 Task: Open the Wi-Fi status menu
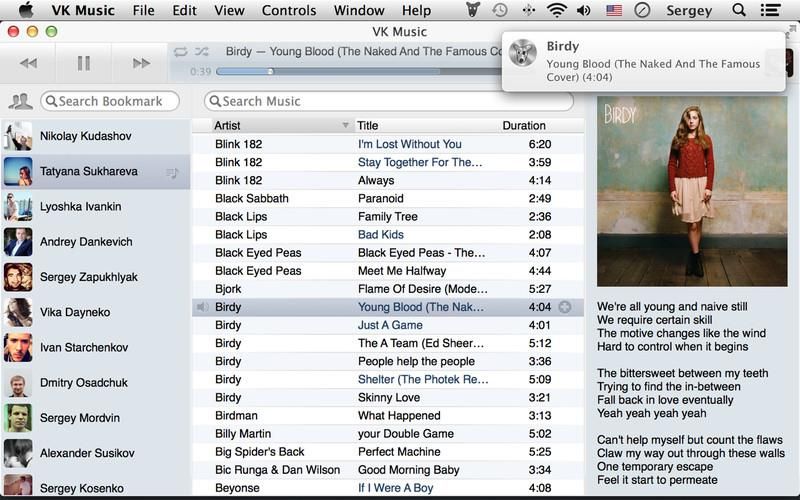tap(557, 11)
